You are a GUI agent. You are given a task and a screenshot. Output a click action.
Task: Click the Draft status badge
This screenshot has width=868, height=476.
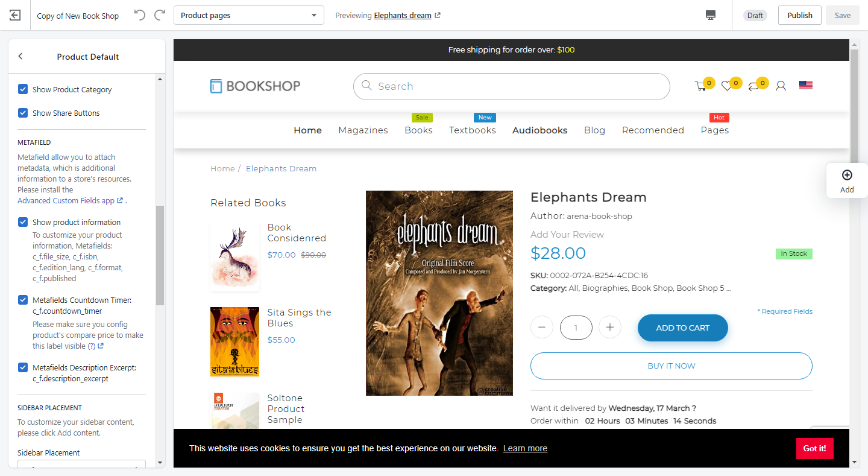tap(755, 16)
